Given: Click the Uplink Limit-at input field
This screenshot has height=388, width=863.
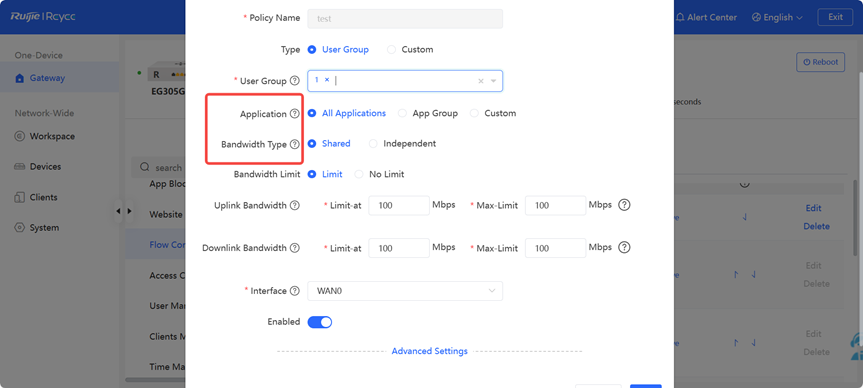Looking at the screenshot, I should point(398,205).
